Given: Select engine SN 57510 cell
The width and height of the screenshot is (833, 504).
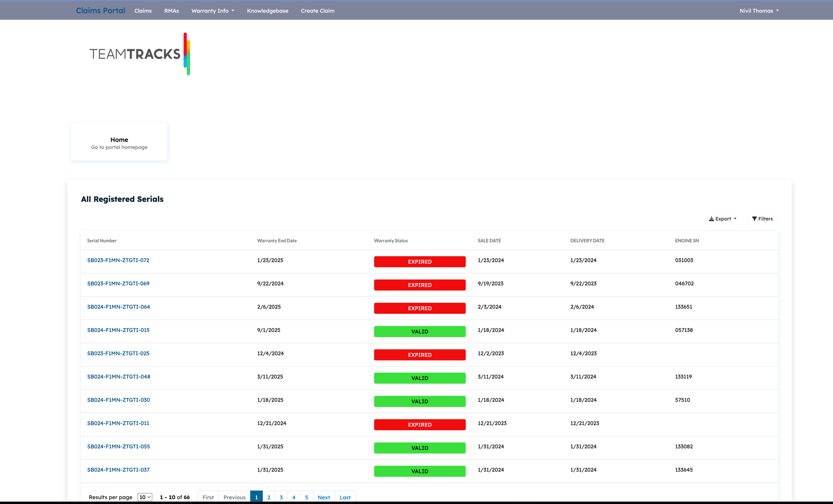Looking at the screenshot, I should coord(683,400).
